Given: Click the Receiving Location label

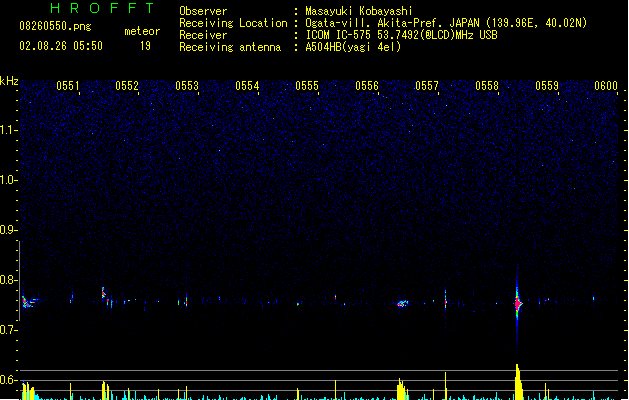Looking at the screenshot, I should coord(233,23).
